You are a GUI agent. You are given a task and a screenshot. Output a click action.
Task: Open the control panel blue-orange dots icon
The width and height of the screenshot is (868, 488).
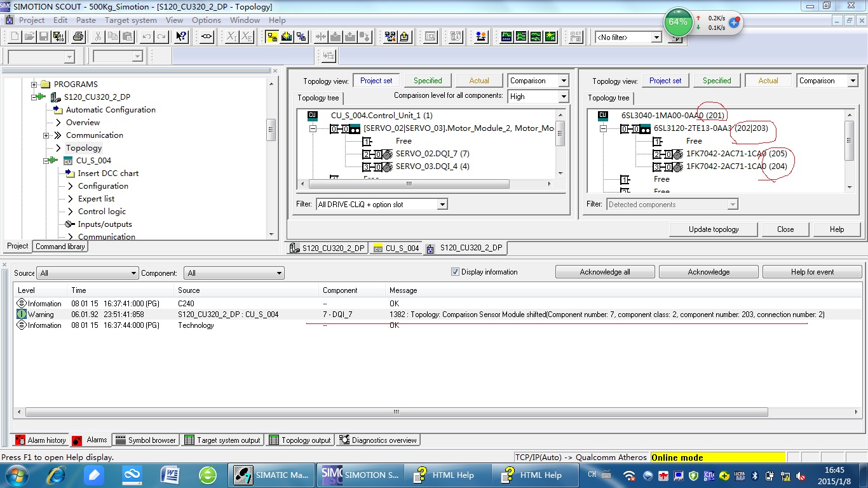click(481, 37)
